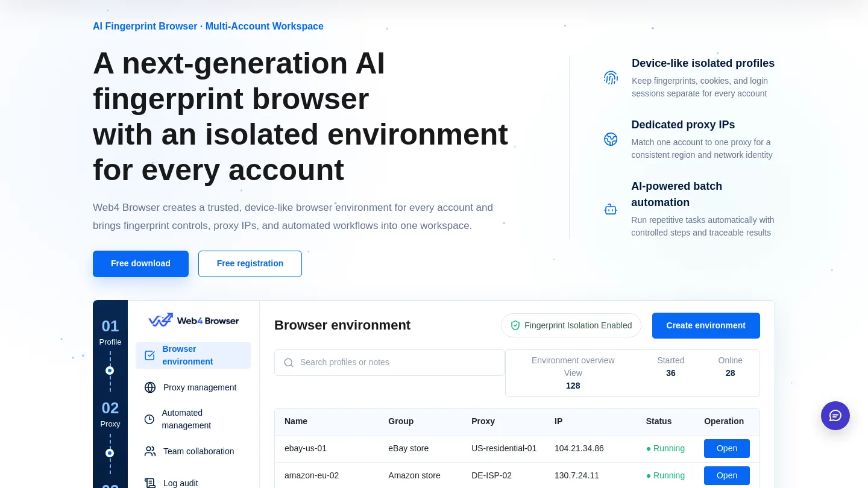
Task: Click Running status of amazon-eu-02
Action: (665, 476)
